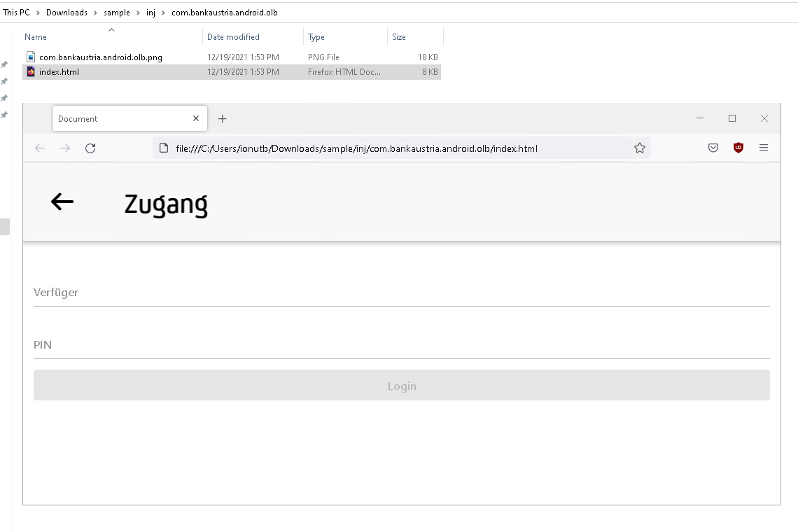Select the index.html file
Image resolution: width=798 pixels, height=532 pixels.
point(59,72)
